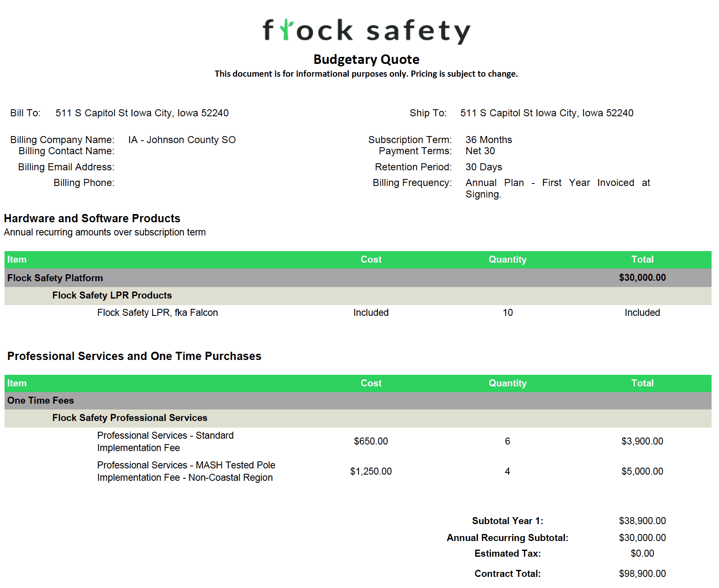Click the $1,250.00 MASH pole cost

(x=371, y=471)
